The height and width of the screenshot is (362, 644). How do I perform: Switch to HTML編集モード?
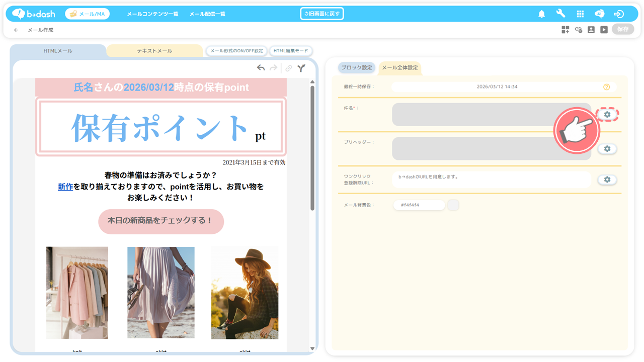tap(291, 51)
